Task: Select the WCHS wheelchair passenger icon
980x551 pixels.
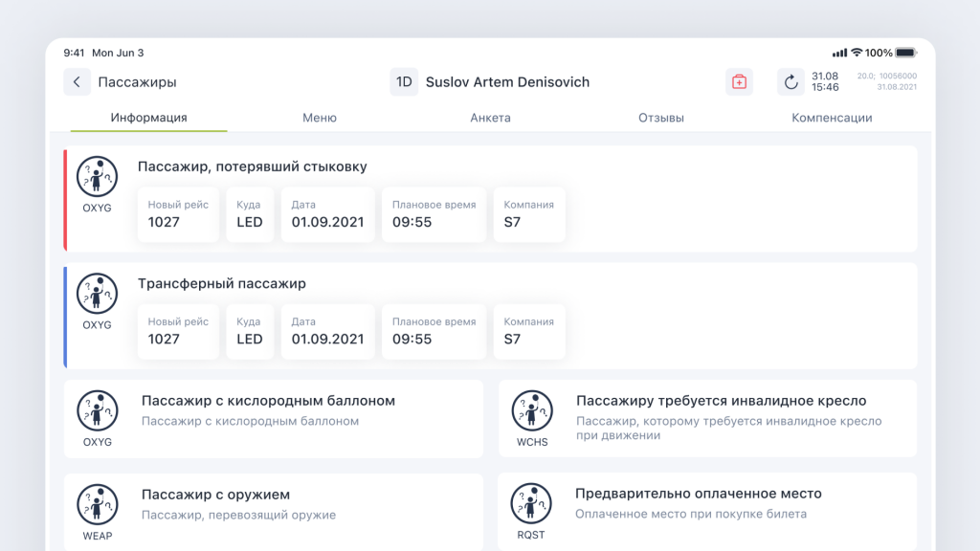Action: (532, 411)
